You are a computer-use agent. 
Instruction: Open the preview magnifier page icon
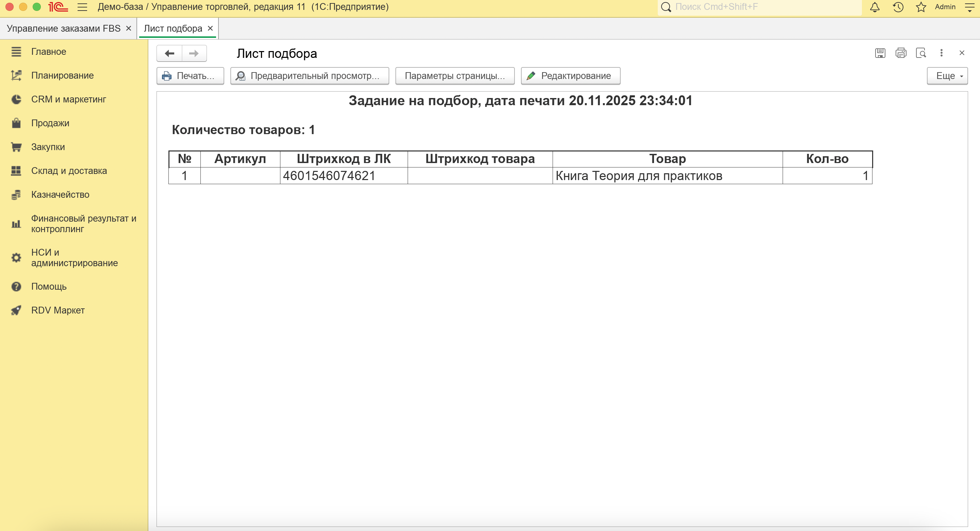pos(921,53)
